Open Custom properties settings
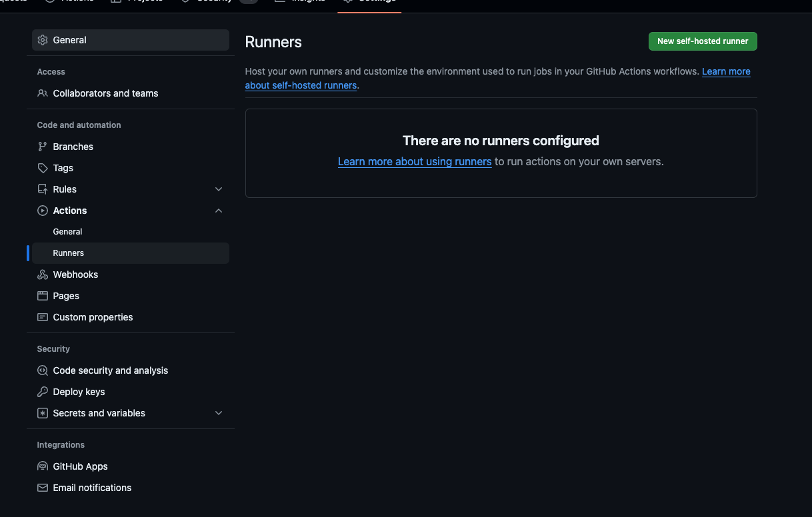Screen dimensions: 812x517 (x=131, y=317)
